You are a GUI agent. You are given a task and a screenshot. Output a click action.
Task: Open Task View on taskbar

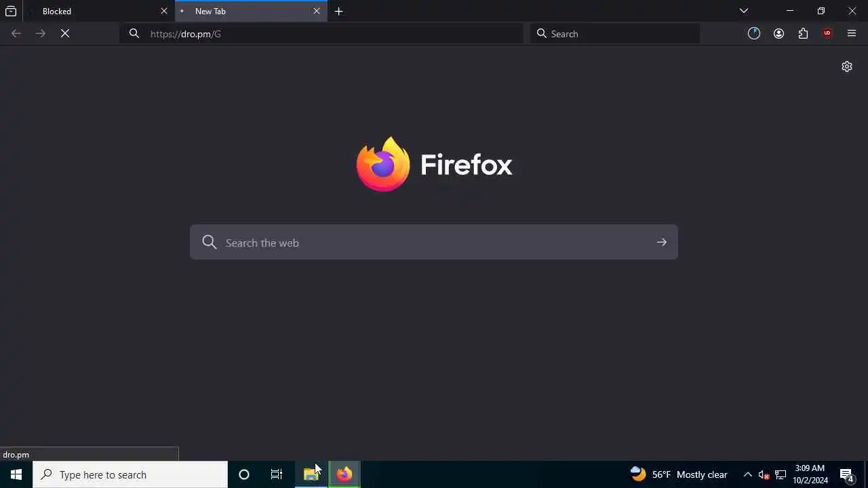tap(277, 474)
